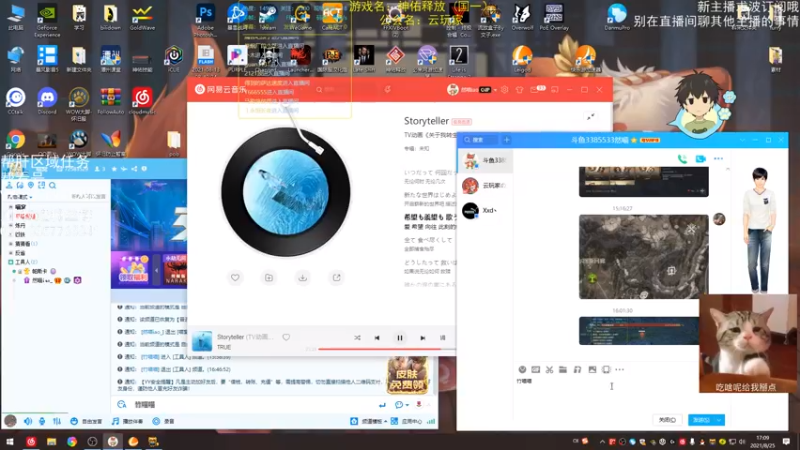This screenshot has height=450, width=800.
Task: Skip to the previous track
Action: tap(377, 338)
